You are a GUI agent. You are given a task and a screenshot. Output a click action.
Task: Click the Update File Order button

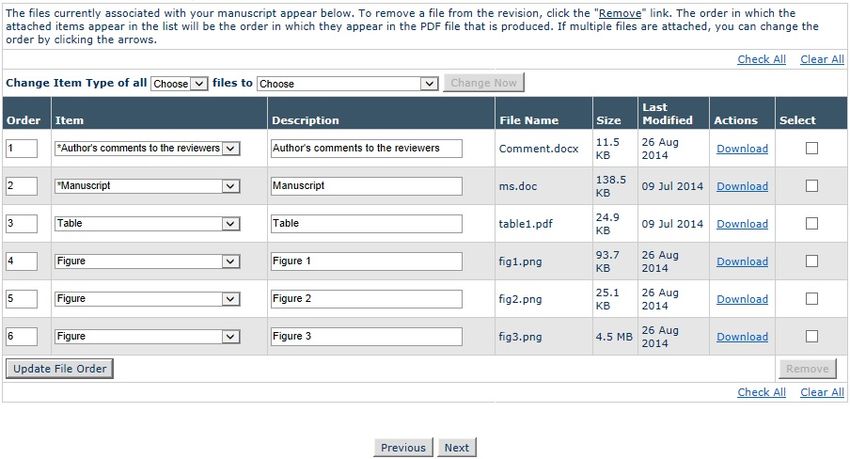coord(60,369)
